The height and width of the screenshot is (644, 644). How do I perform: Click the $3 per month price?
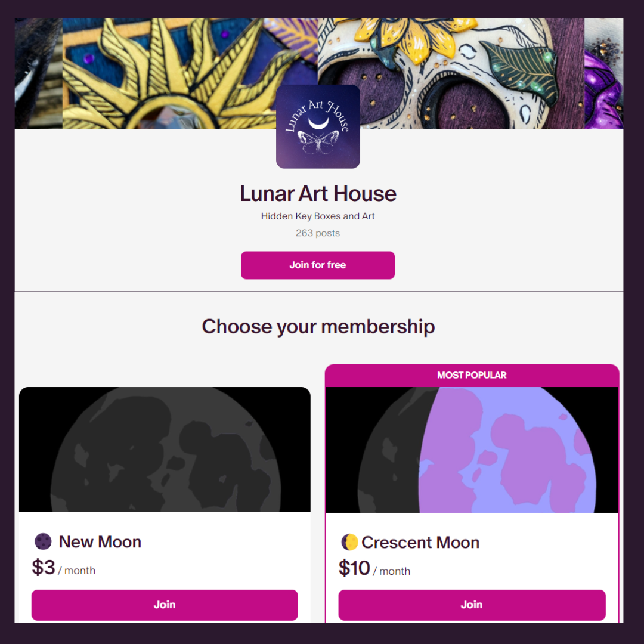(64, 568)
